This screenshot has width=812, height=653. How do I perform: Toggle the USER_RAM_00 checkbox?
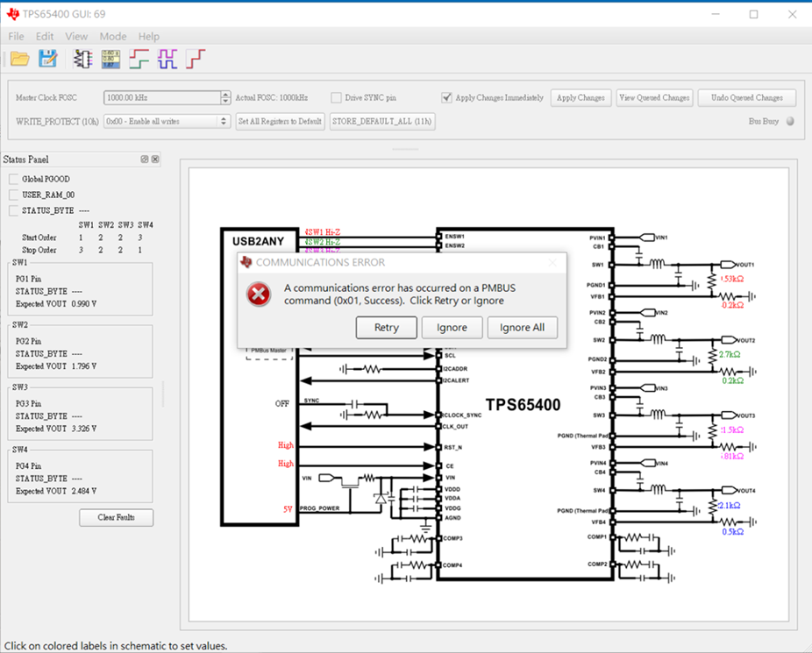point(13,195)
